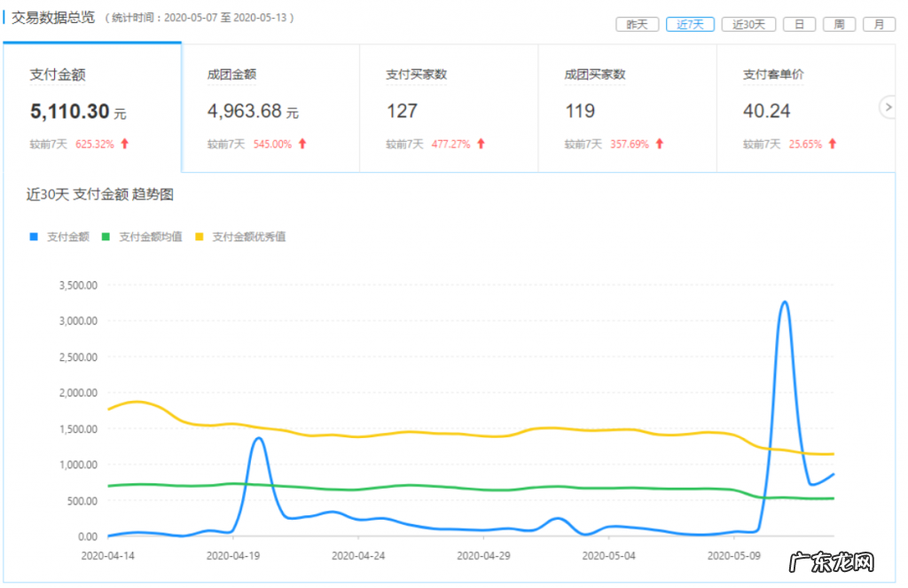Click the red up arrow beside 25.65%
The height and width of the screenshot is (588, 908).
coord(833,144)
